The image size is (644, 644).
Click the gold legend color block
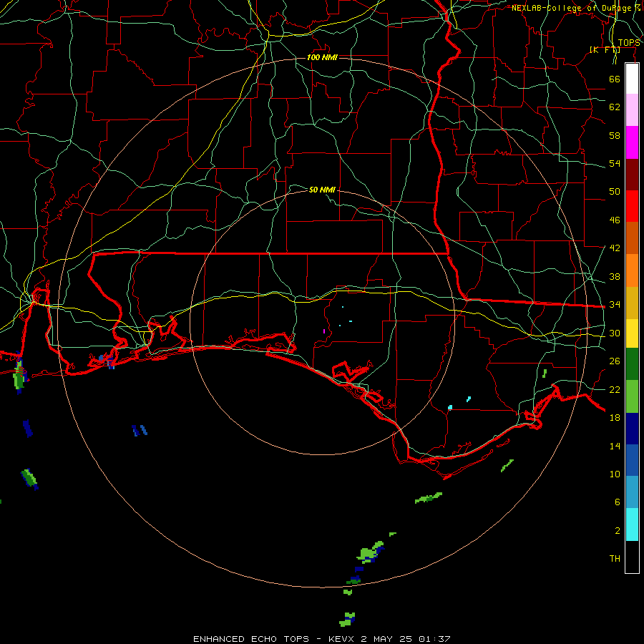(632, 303)
